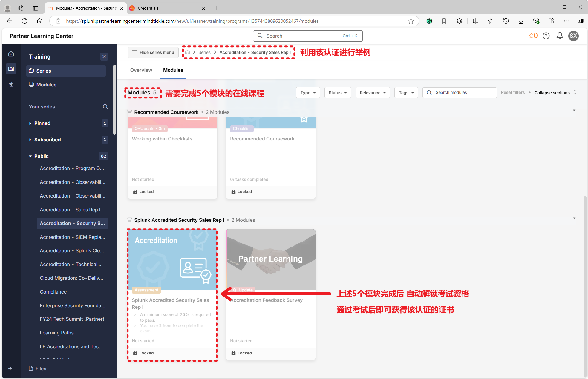Image resolution: width=588 pixels, height=379 pixels.
Task: Select the Home icon in the left sidebar
Action: 11,54
